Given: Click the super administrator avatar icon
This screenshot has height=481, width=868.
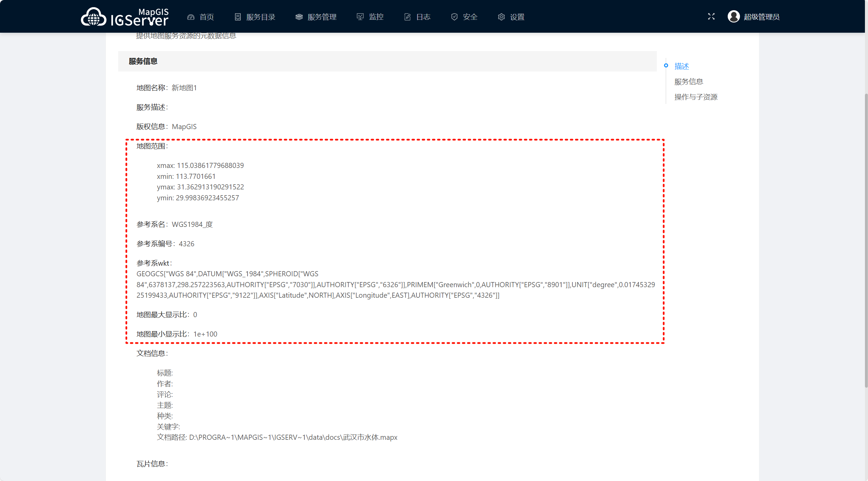Looking at the screenshot, I should click(x=733, y=17).
